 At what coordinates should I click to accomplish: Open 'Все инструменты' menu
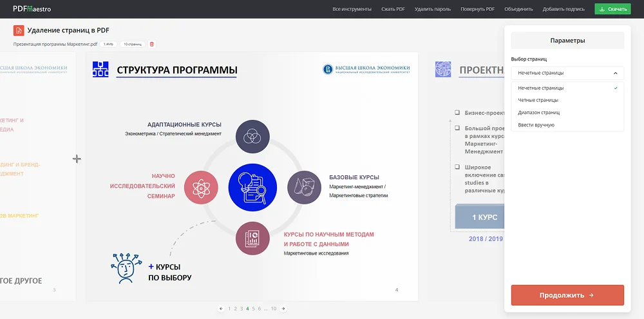[x=352, y=9]
